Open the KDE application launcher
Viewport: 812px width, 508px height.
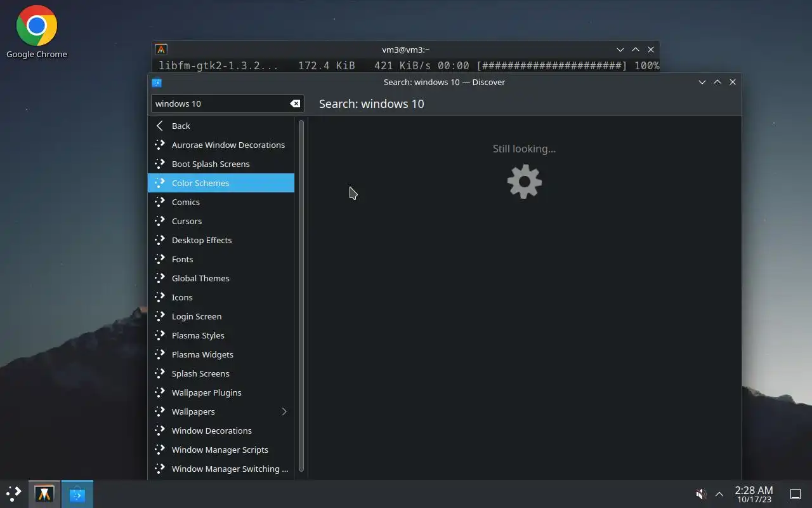(x=14, y=493)
